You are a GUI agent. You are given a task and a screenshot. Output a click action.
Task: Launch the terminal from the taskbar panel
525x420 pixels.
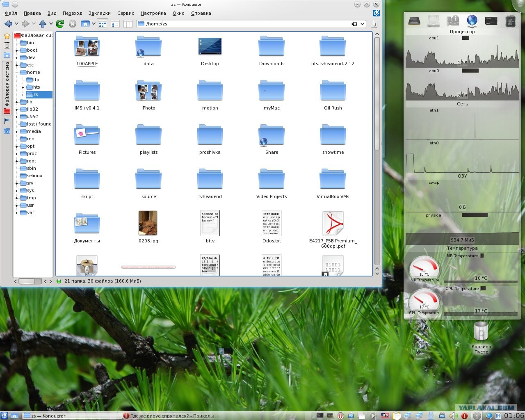click(x=320, y=415)
